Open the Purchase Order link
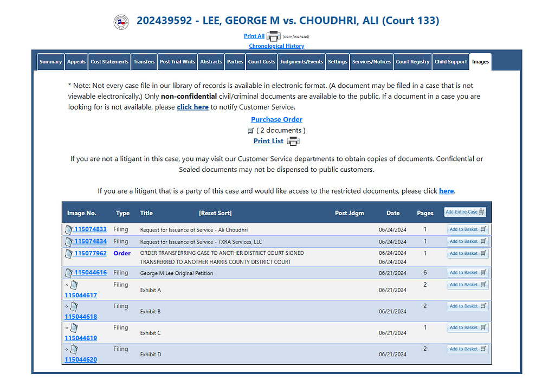Image resolution: width=542 pixels, height=392 pixels. click(276, 120)
